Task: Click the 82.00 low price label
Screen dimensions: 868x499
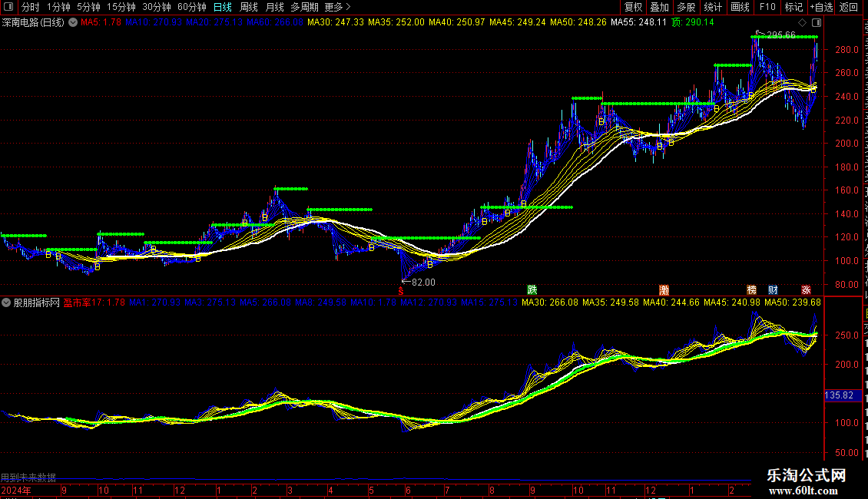Action: click(423, 283)
